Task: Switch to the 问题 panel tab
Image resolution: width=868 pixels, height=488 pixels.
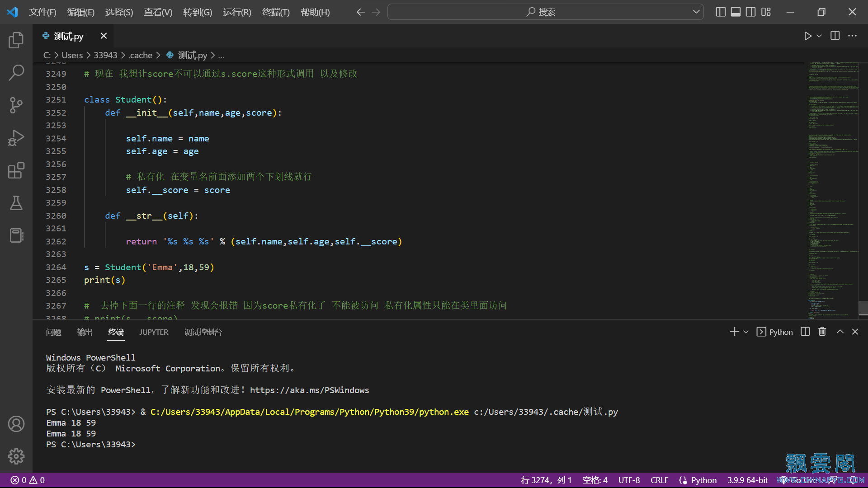Action: 53,332
